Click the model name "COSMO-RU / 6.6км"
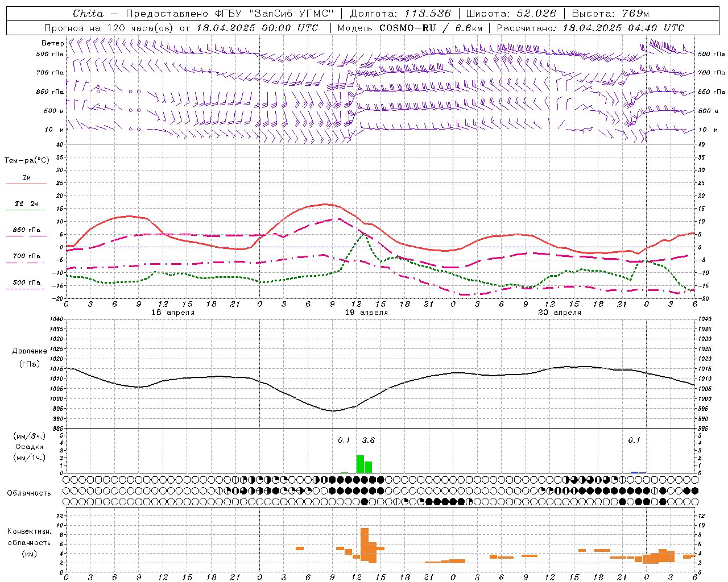This screenshot has height=582, width=728. (431, 28)
